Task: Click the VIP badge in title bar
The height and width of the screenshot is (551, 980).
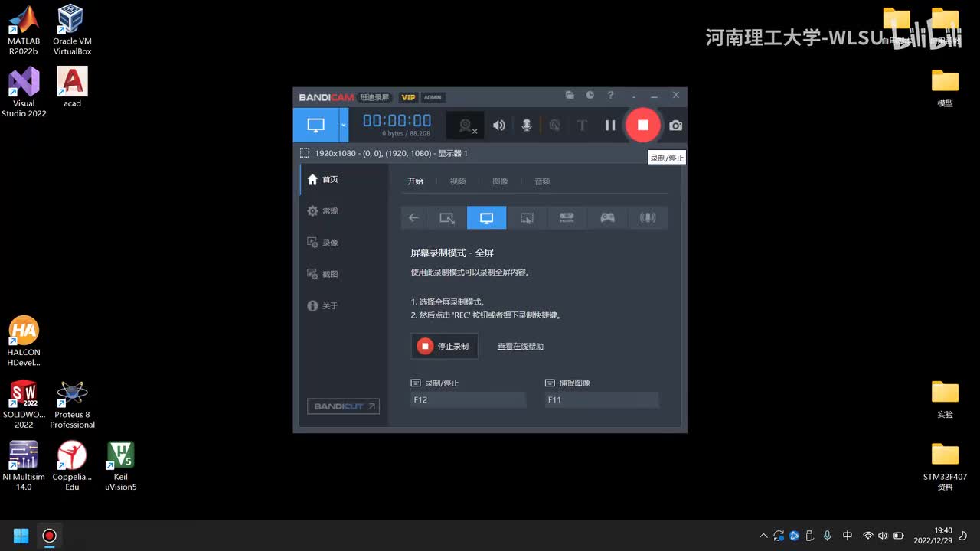Action: 408,97
